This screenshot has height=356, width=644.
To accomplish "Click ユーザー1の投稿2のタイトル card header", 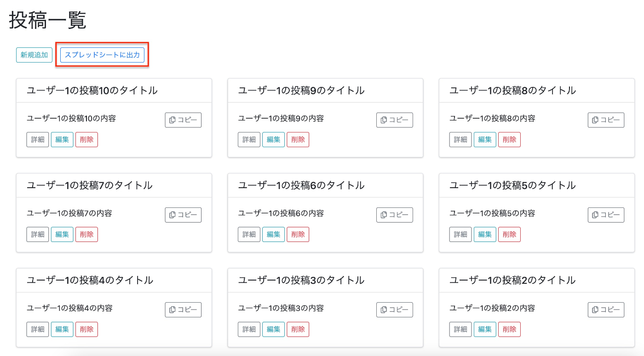I will [x=512, y=280].
